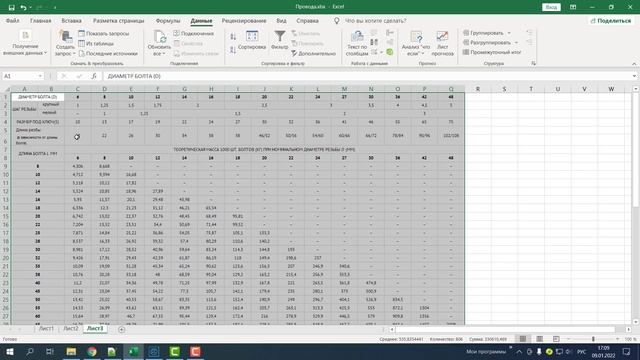
Task: Open the Windows Start menu
Action: click(x=9, y=351)
